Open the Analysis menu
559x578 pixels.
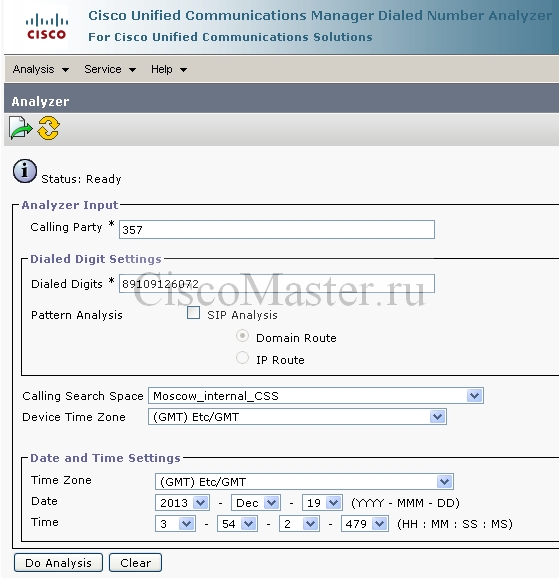pos(41,69)
